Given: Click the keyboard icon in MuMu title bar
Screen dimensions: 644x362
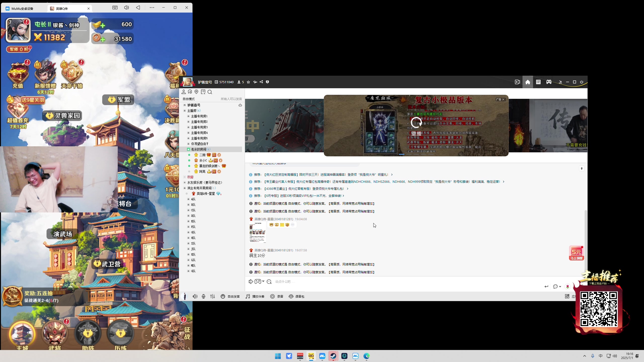Looking at the screenshot, I should tap(115, 8).
